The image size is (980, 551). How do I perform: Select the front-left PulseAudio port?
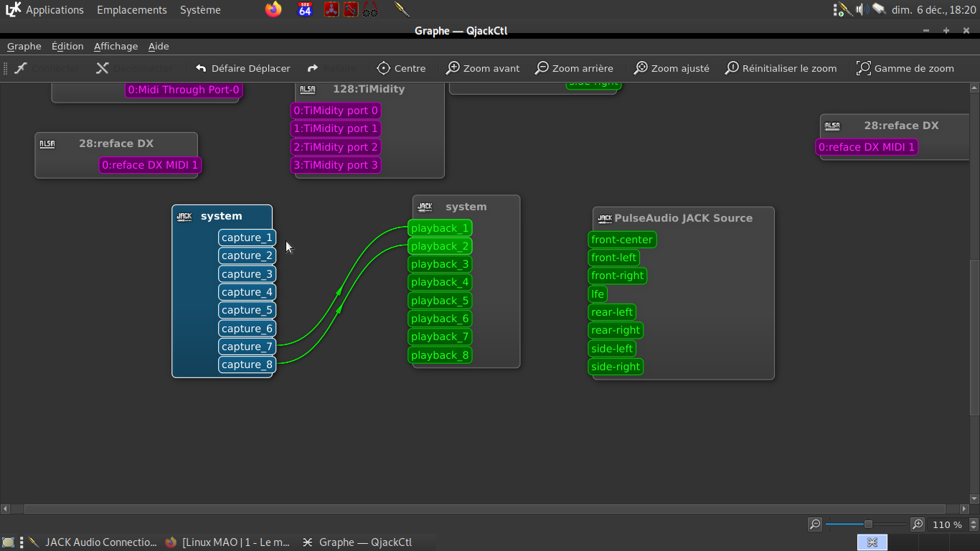tap(613, 258)
